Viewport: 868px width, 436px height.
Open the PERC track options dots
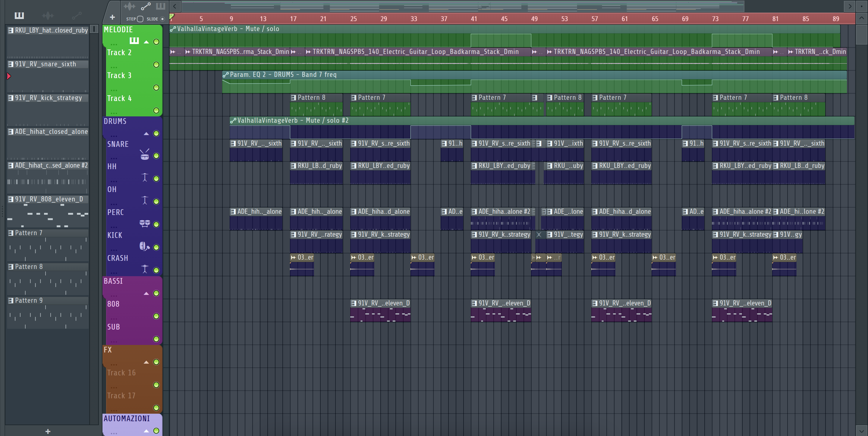click(114, 227)
